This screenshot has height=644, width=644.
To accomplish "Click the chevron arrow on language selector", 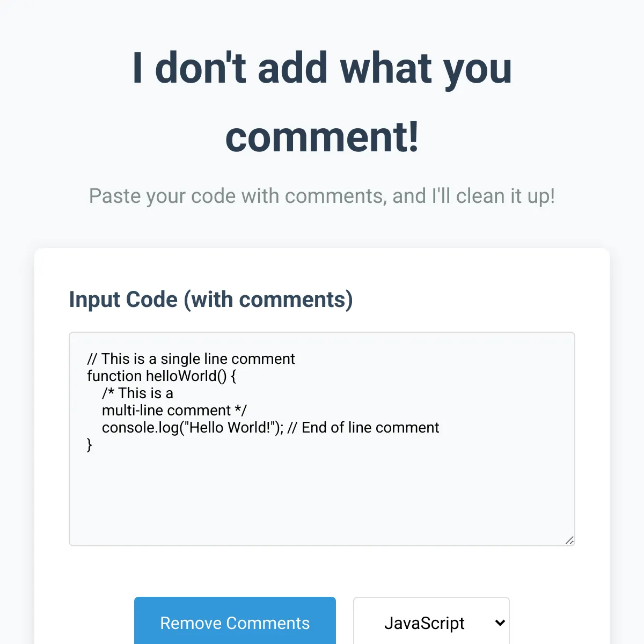I will (x=500, y=623).
